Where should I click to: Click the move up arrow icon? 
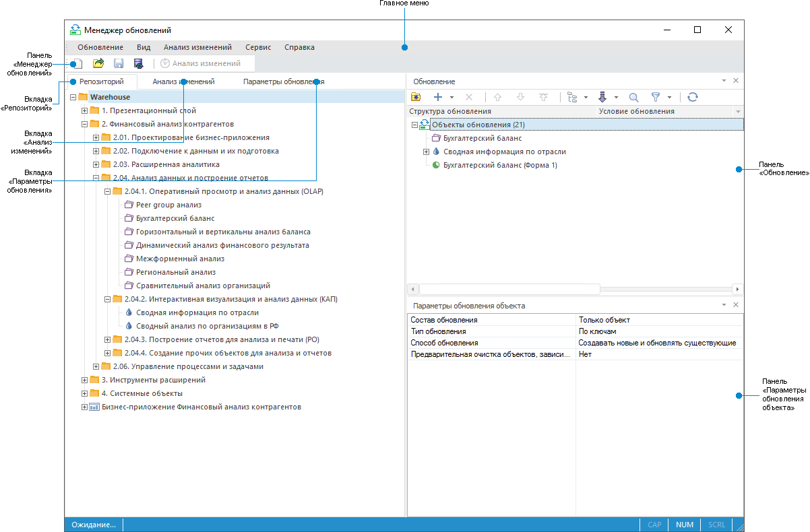coord(497,97)
